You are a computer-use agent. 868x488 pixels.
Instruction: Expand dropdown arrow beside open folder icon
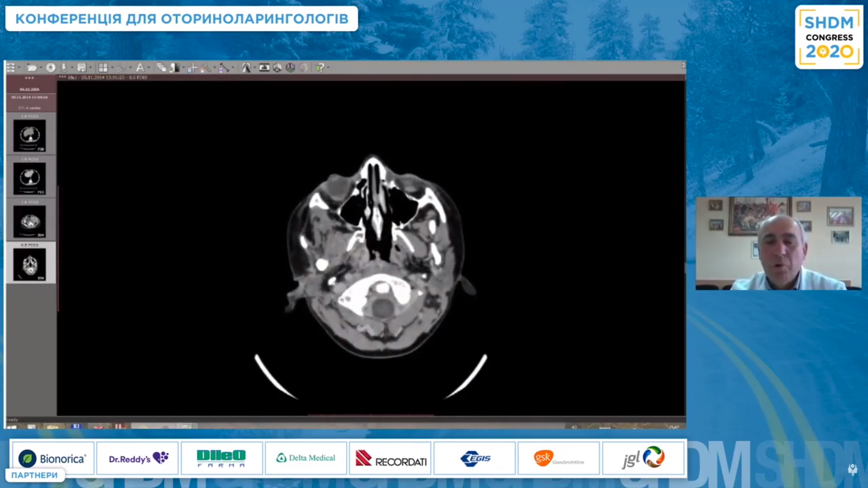[x=41, y=68]
